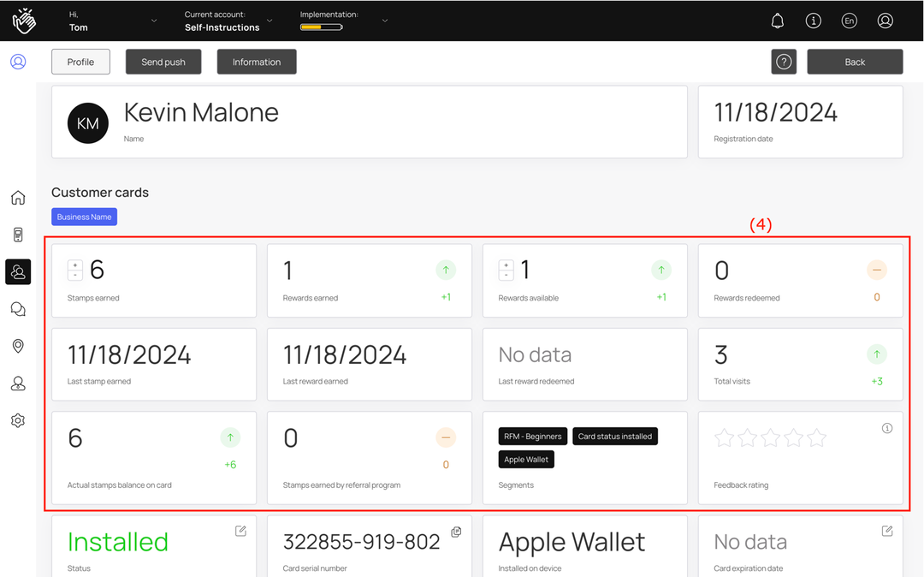Screen dimensions: 924x577
Task: Click the green Installed status text
Action: (x=118, y=542)
